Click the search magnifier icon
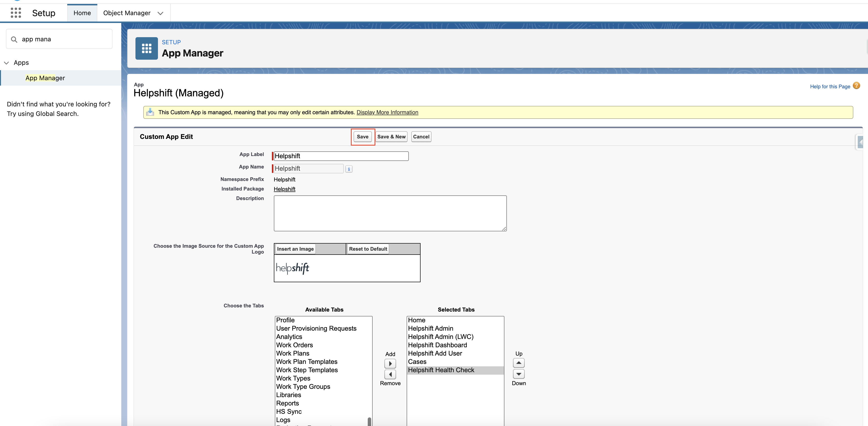 [x=14, y=39]
